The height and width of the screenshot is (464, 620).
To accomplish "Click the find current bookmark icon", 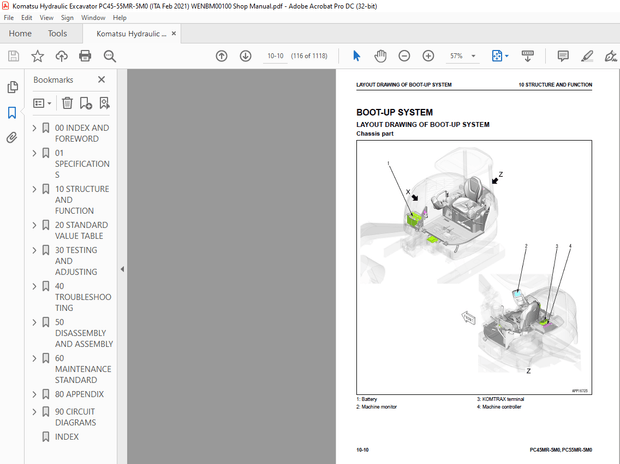I will pyautogui.click(x=104, y=103).
